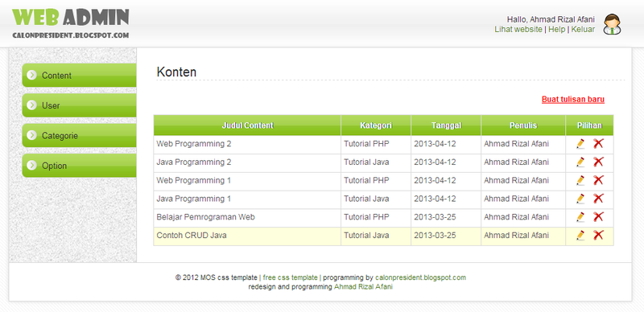The height and width of the screenshot is (312, 644).
Task: Click the Konten page heading
Action: tap(176, 72)
